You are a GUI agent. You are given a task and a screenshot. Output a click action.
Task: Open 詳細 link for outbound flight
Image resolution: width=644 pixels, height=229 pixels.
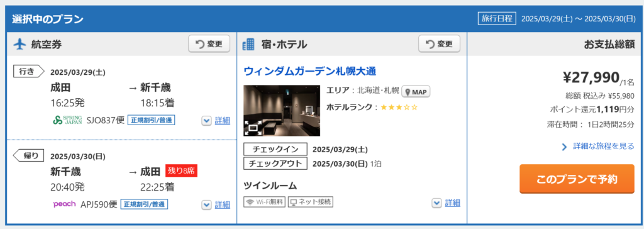click(x=223, y=120)
